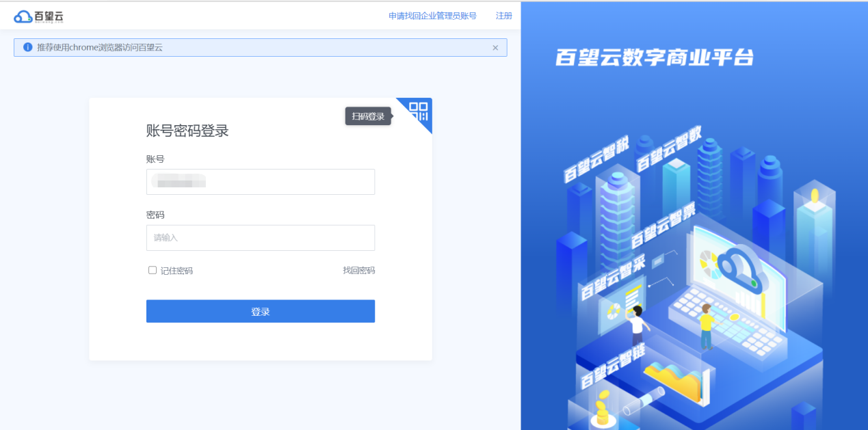The width and height of the screenshot is (868, 430).
Task: Focus the 账号 input field
Action: [x=261, y=182]
